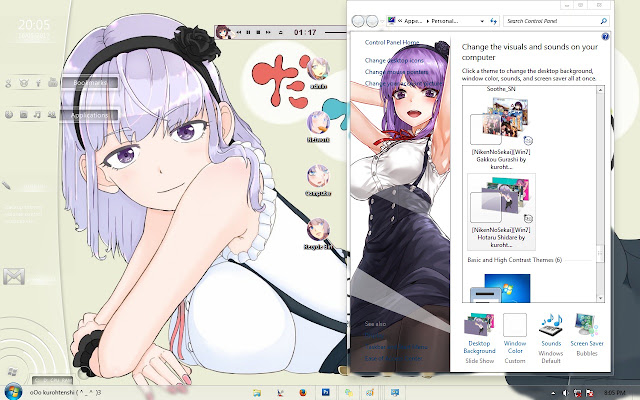The height and width of the screenshot is (400, 640).
Task: Click the Personalization breadcrumb in address bar
Action: (444, 21)
